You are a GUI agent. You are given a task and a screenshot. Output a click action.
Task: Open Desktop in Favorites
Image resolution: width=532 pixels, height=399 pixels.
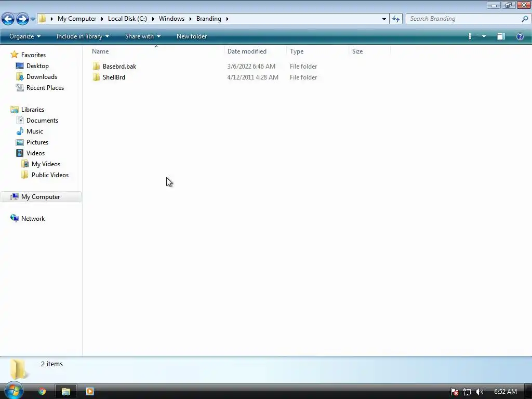(x=37, y=66)
